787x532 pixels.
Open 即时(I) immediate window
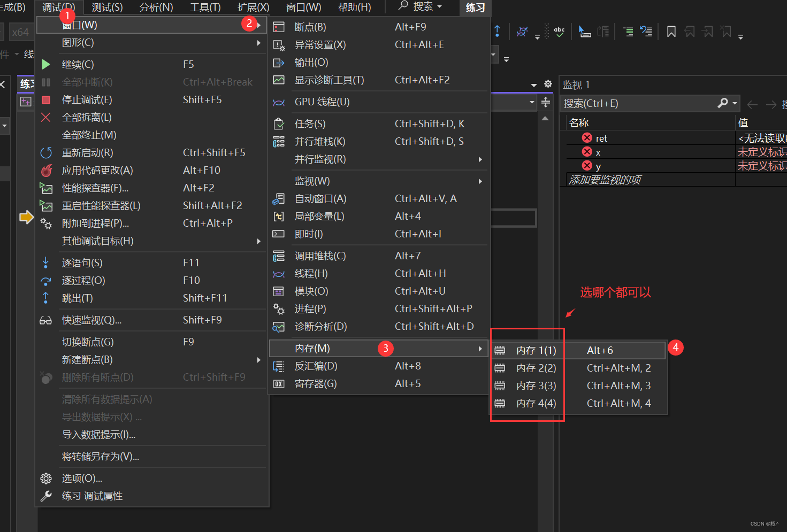pos(379,234)
